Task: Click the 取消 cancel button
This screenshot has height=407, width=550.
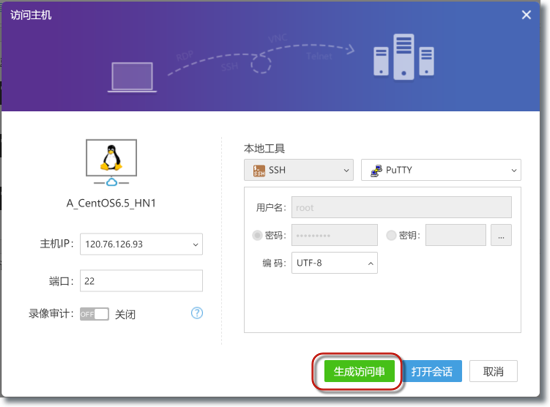Action: pyautogui.click(x=493, y=371)
